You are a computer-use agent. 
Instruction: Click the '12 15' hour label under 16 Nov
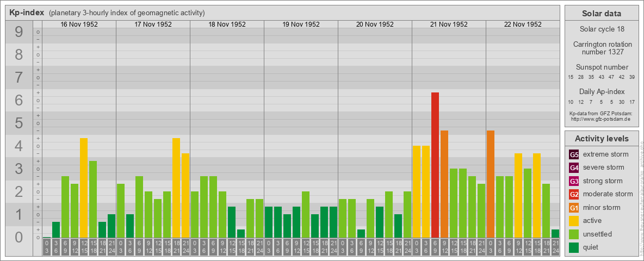[84, 247]
